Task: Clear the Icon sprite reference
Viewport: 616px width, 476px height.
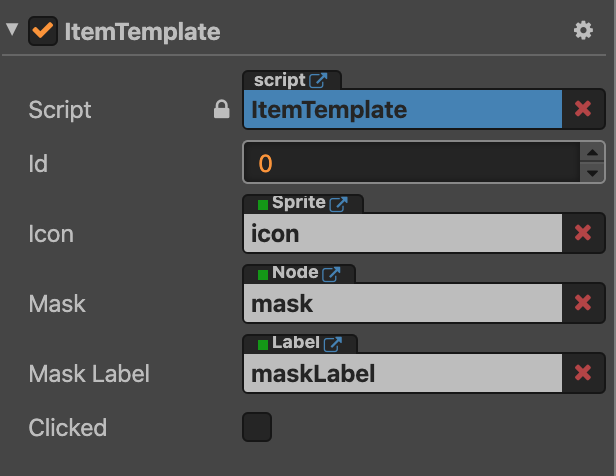Action: 583,233
